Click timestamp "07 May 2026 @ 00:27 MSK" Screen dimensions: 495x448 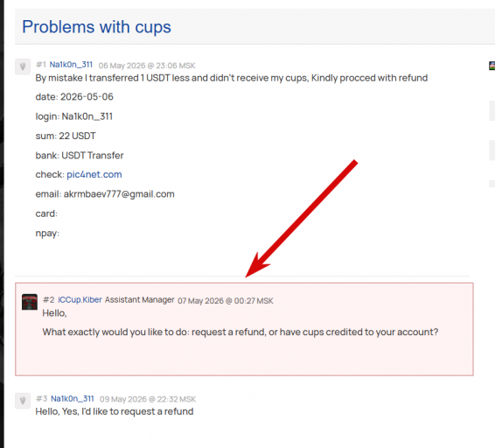[226, 301]
